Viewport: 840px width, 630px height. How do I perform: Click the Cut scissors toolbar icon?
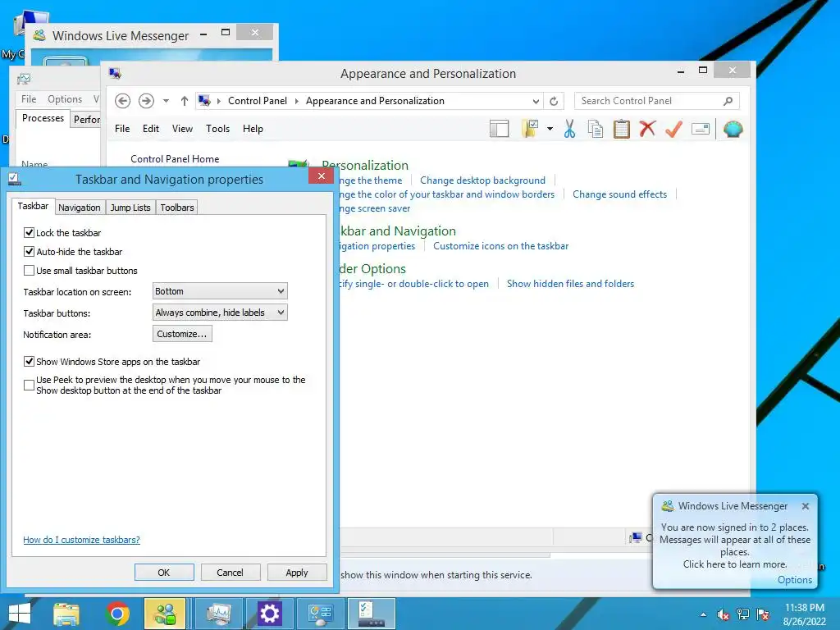coord(569,129)
